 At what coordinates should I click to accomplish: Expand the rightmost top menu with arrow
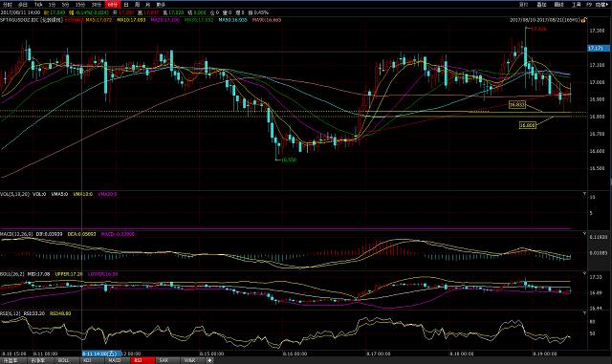(601, 4)
